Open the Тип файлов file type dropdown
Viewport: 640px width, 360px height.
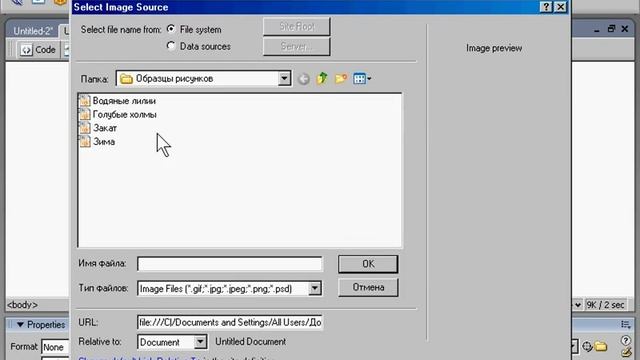[315, 289]
